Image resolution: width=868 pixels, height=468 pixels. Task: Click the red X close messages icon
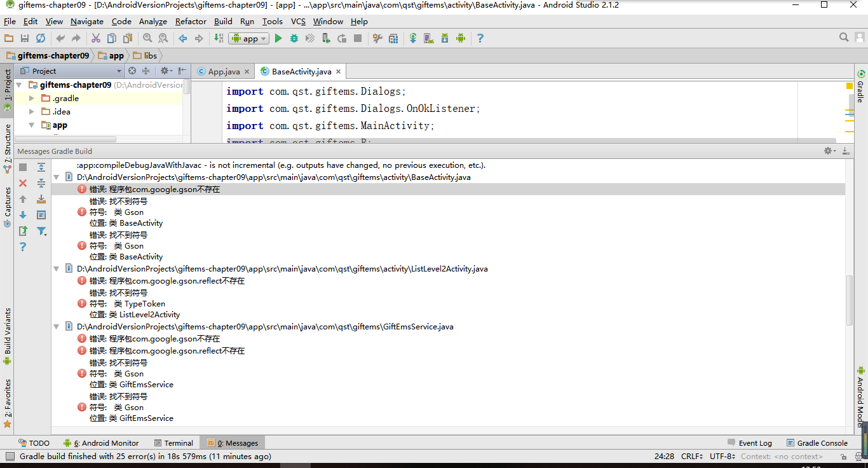coord(23,183)
